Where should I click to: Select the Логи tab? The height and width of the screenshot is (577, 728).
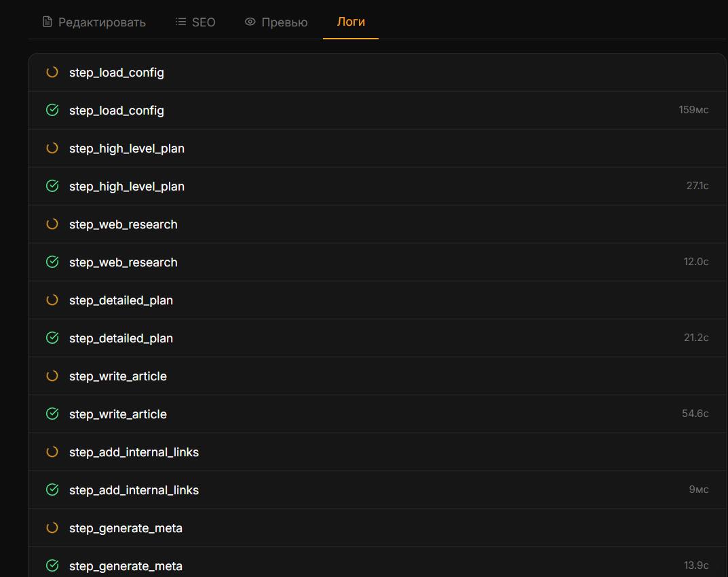tap(351, 21)
